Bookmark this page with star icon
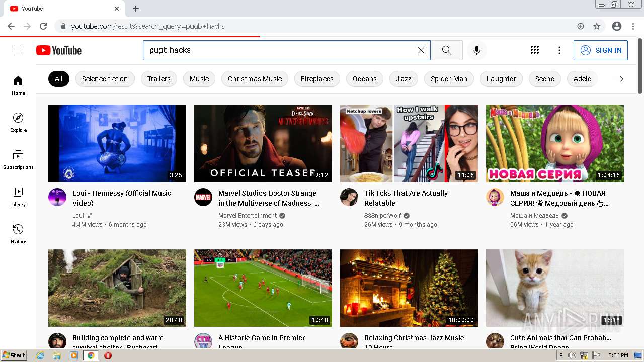This screenshot has width=644, height=362. pos(597,26)
